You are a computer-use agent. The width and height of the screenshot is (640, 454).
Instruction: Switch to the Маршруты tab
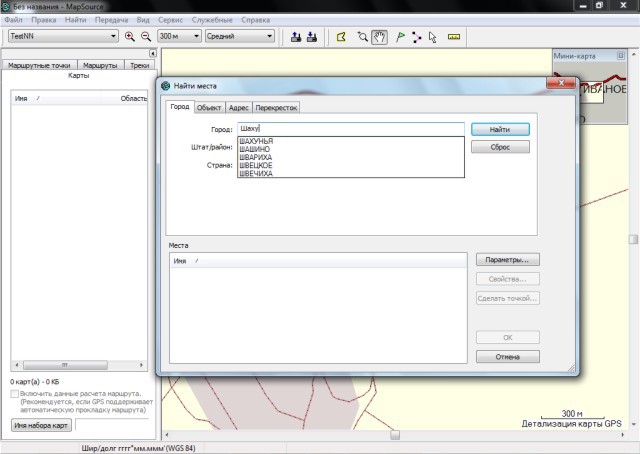pos(100,65)
